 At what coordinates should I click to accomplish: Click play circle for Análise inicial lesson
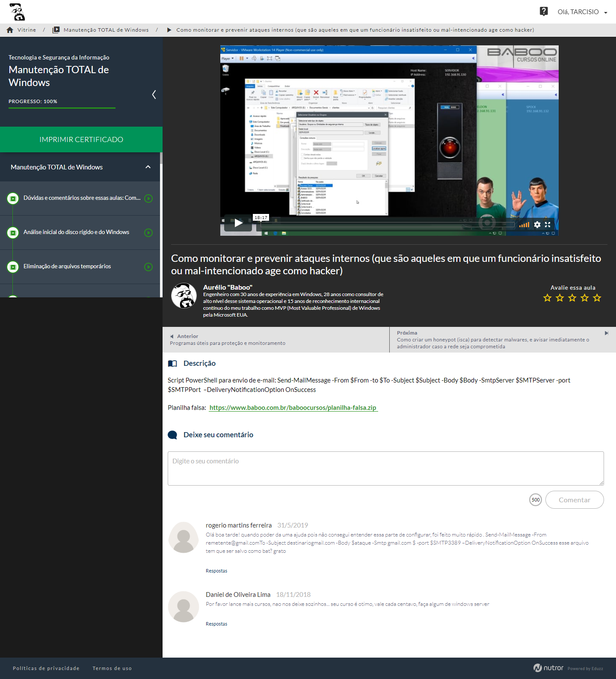[x=148, y=233]
